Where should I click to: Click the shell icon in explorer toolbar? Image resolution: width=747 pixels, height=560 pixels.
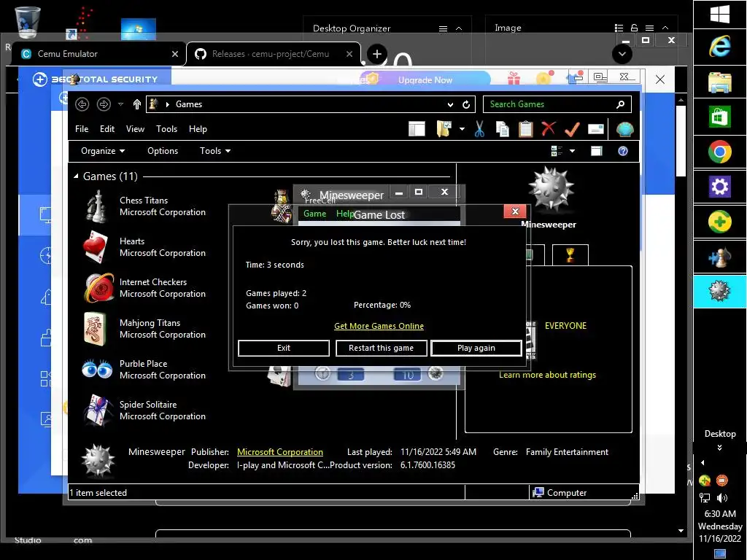pos(624,129)
